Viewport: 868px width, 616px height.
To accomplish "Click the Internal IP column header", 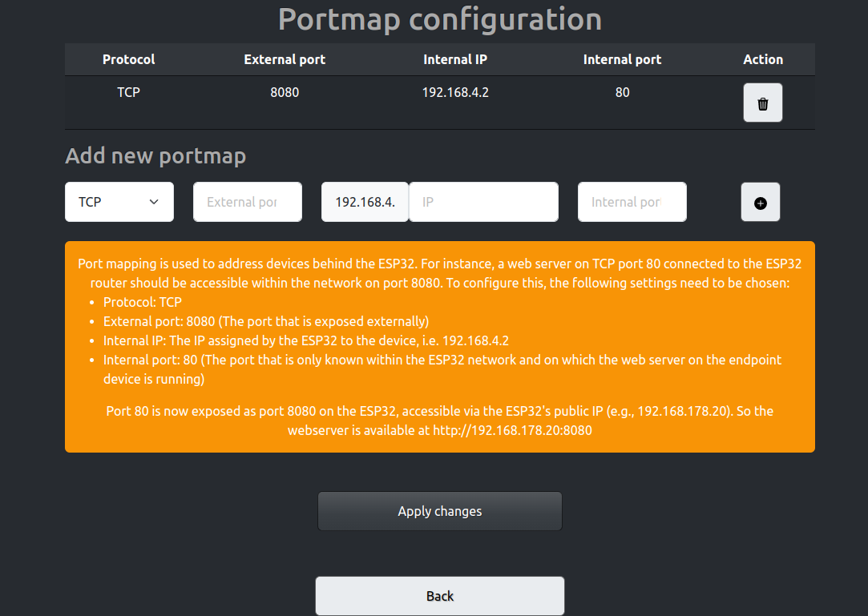I will click(455, 60).
